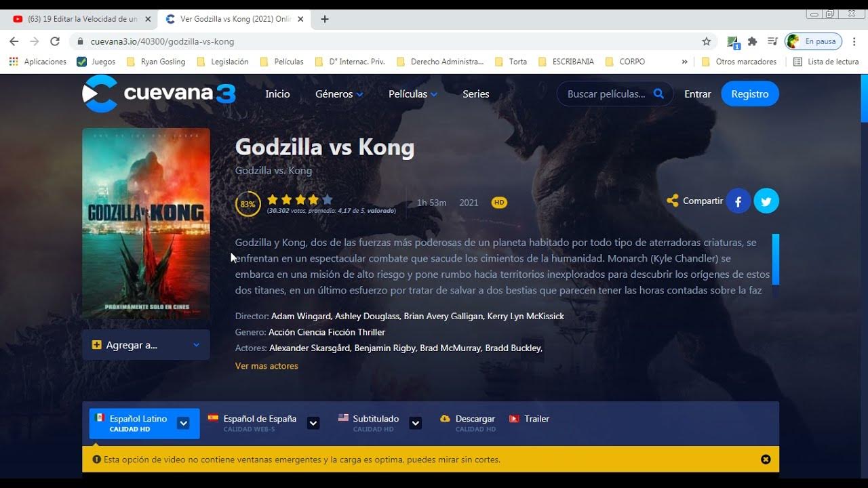Click the Registro button
Image resolution: width=868 pixels, height=488 pixels.
(750, 94)
